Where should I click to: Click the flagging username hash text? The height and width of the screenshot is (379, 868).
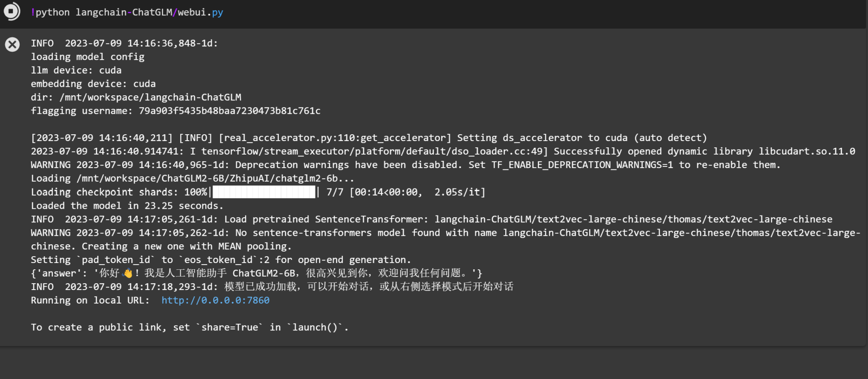pyautogui.click(x=230, y=111)
